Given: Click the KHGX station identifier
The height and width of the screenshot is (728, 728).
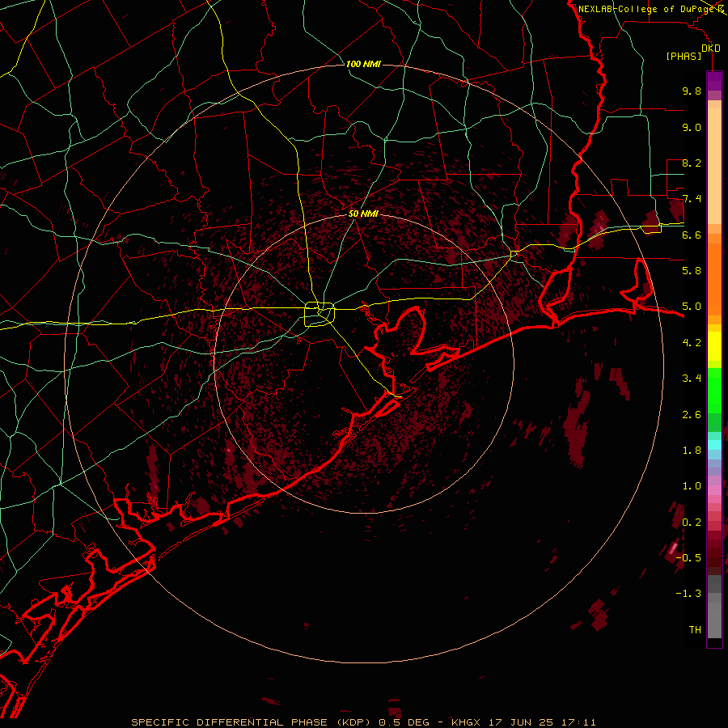Looking at the screenshot, I should point(468,722).
